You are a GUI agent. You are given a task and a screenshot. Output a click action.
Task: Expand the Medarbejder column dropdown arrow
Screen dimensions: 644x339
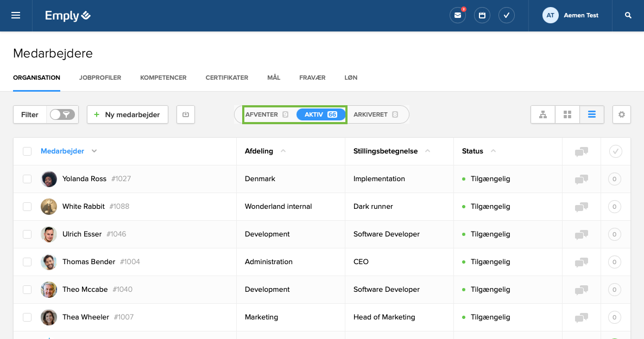tap(94, 151)
